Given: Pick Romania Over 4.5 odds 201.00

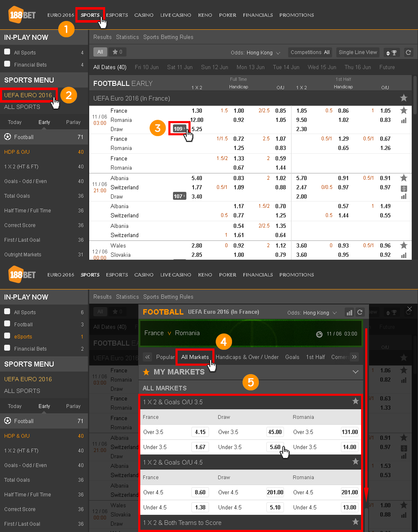Looking at the screenshot, I should coord(350,492).
